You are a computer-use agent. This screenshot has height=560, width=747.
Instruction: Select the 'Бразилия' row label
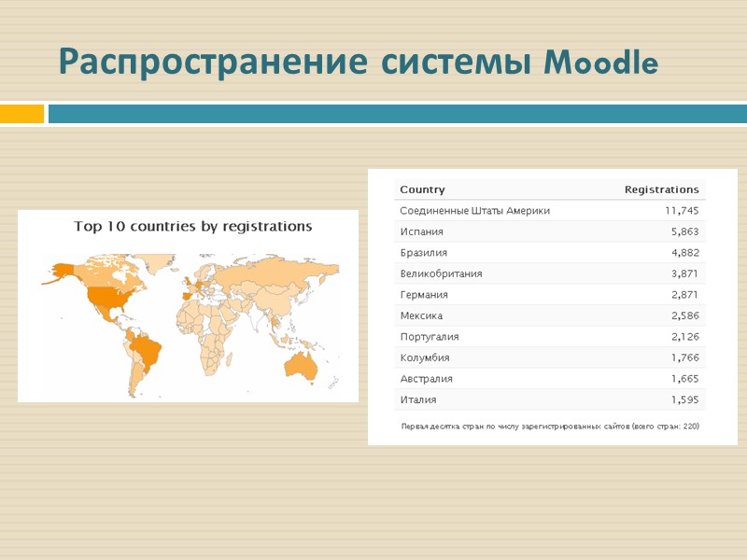[424, 252]
